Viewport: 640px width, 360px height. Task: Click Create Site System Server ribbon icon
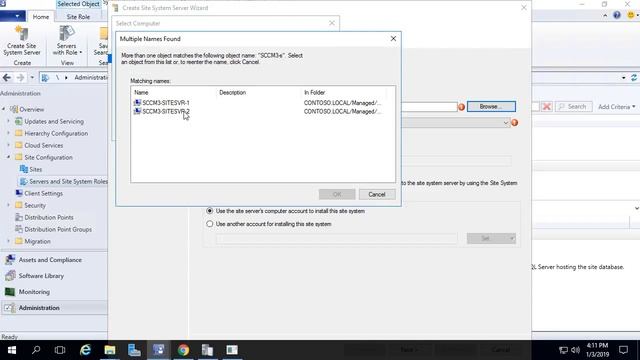(22, 41)
